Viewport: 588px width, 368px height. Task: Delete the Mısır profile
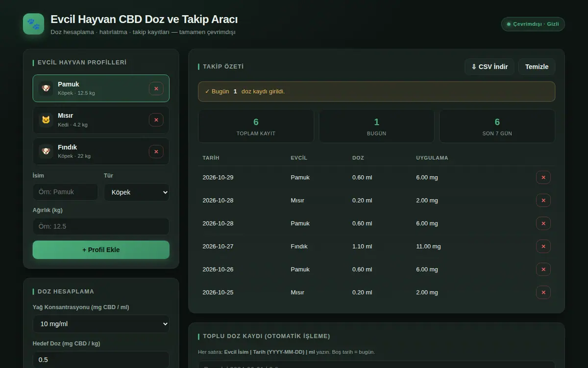pos(156,120)
